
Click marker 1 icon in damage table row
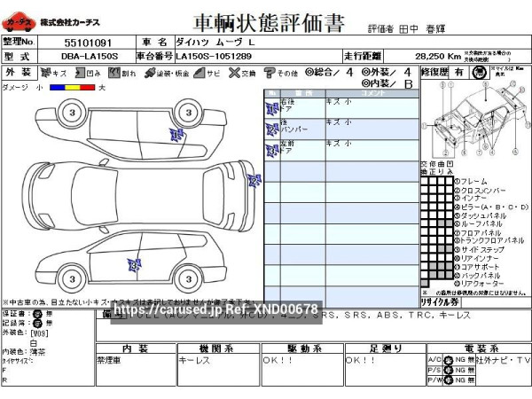coord(272,108)
